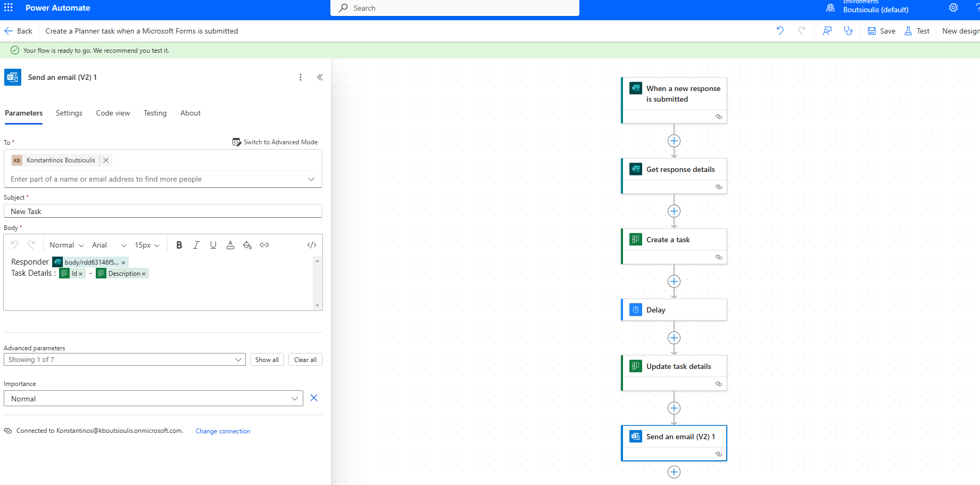Add a step after Get response details
This screenshot has height=485, width=980.
tap(674, 211)
